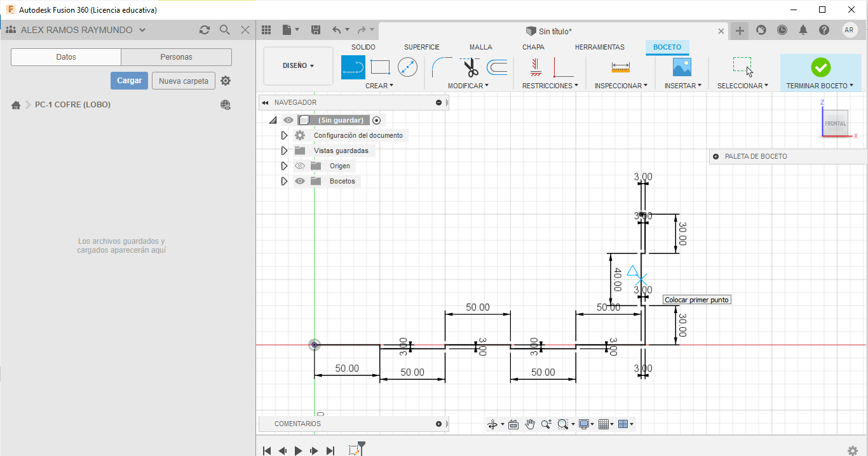Select the Pan hand tool
868x456 pixels.
click(x=530, y=424)
